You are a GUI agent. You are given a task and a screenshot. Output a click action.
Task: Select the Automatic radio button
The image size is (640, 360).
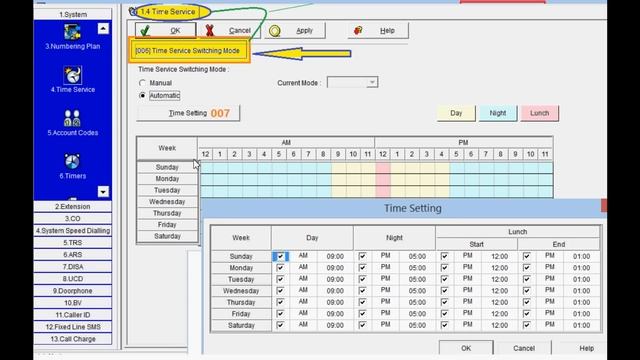[142, 96]
